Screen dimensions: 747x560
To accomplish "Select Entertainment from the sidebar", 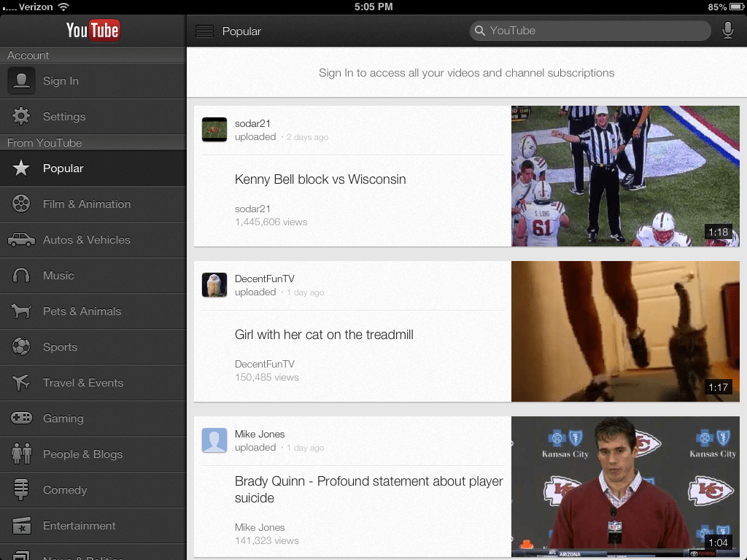I will (79, 526).
